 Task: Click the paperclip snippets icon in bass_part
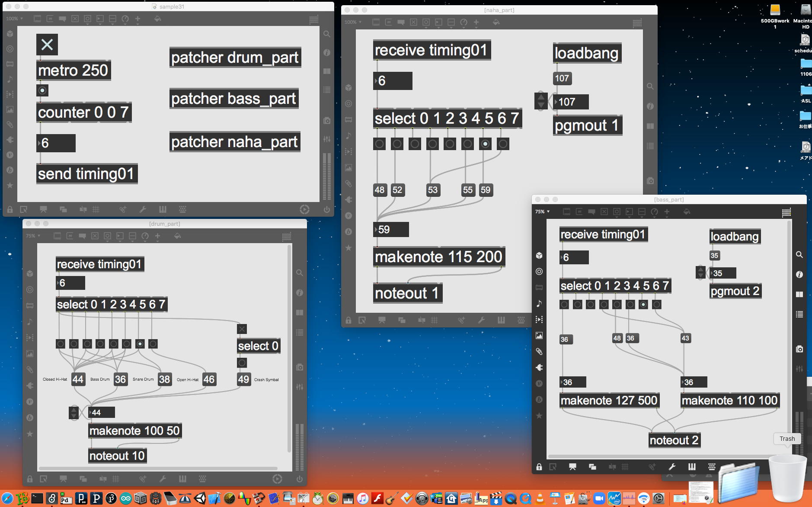tap(539, 351)
